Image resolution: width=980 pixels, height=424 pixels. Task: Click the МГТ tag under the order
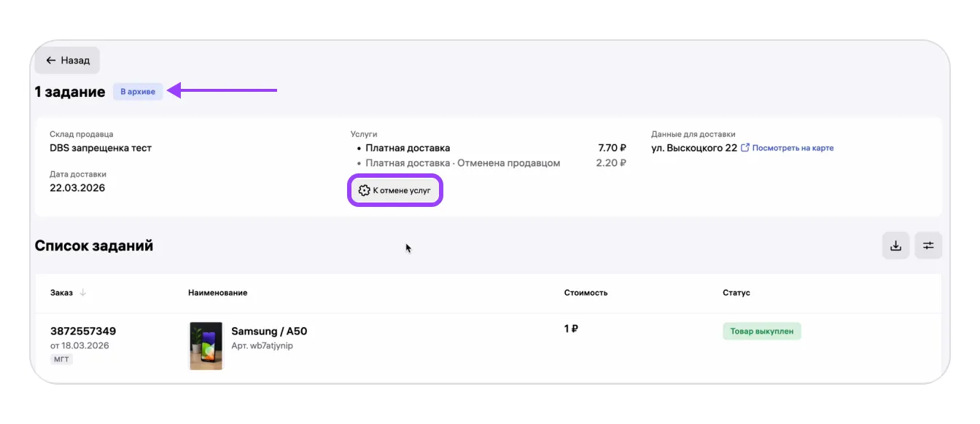coord(62,359)
